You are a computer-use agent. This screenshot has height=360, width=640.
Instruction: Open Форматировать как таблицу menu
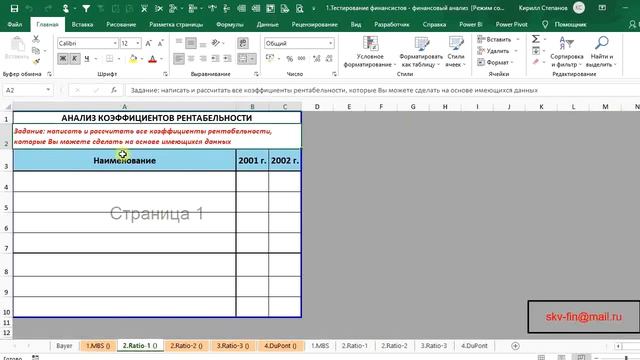tap(421, 52)
